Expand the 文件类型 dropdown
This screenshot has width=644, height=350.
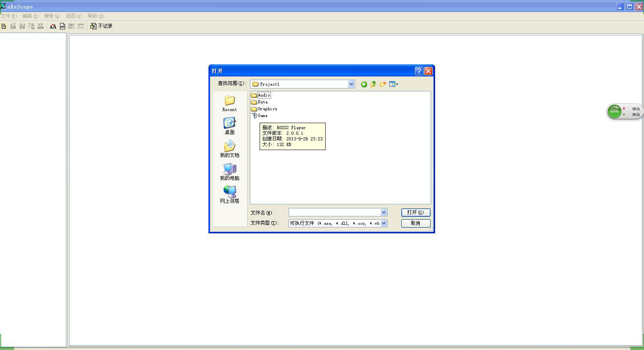384,223
